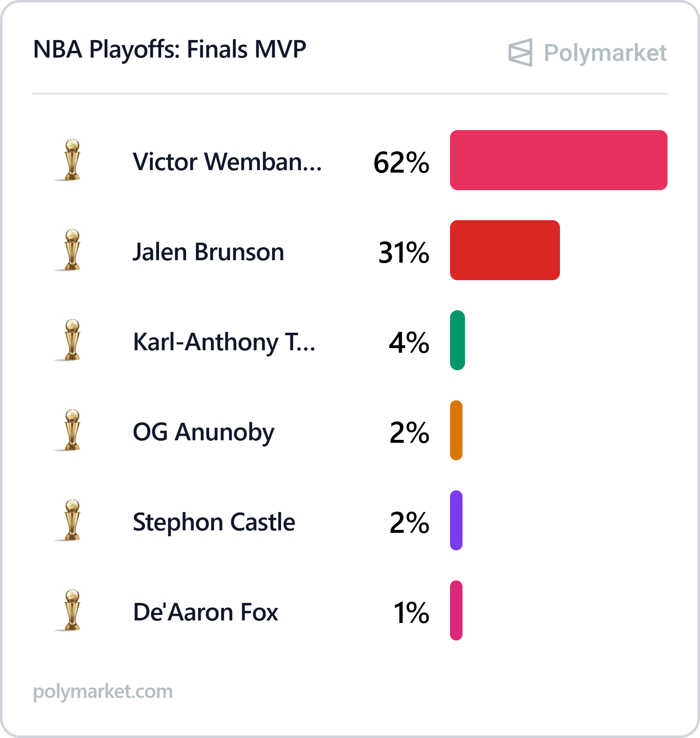
Task: Click the purple Stephon Castle bar
Action: [456, 520]
